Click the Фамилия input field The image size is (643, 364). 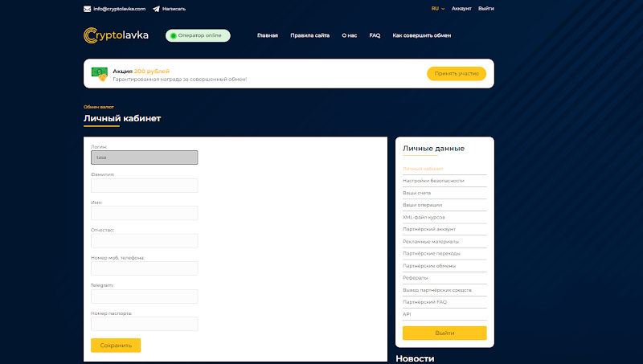145,186
